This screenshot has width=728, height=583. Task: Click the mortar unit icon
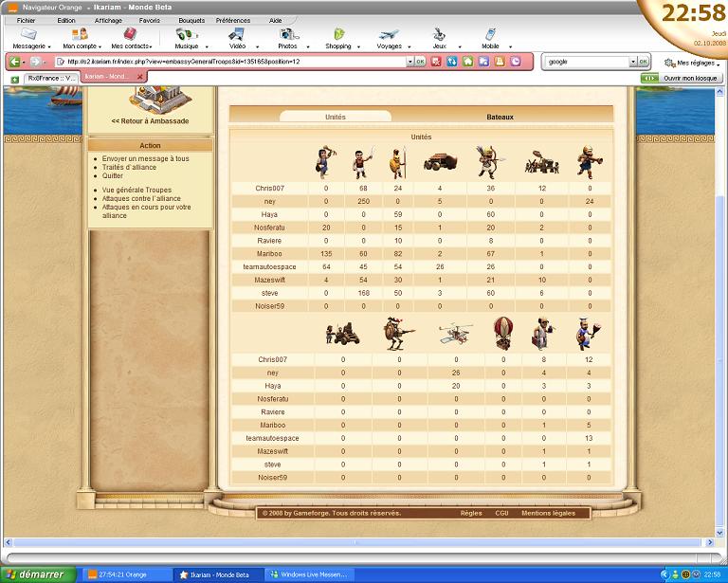click(x=342, y=334)
